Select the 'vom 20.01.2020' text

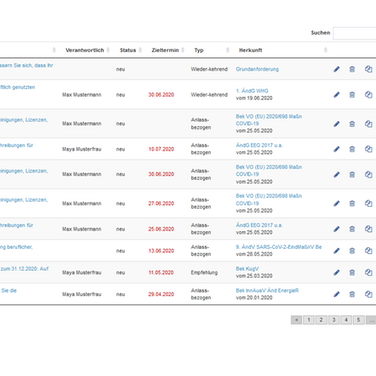coord(254,298)
